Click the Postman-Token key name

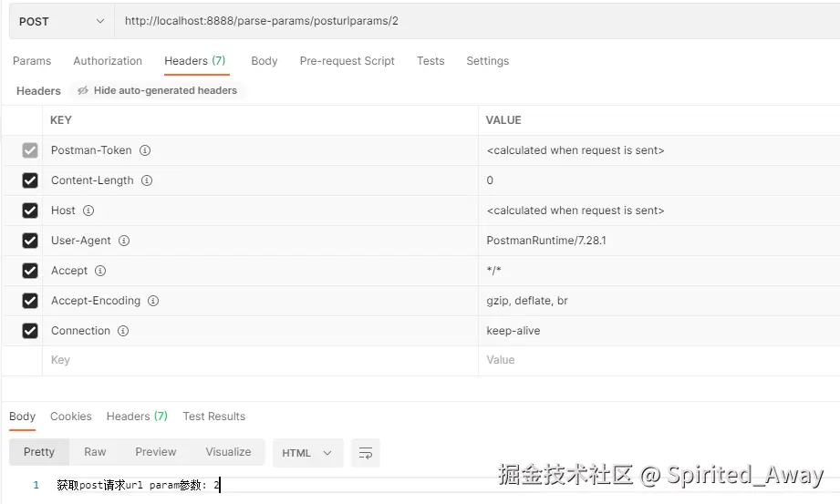click(91, 150)
